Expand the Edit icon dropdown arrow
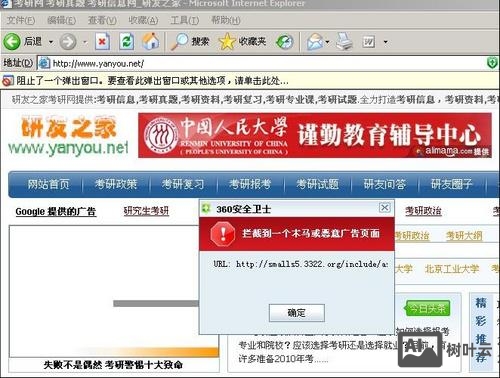Image resolution: width=500 pixels, height=378 pixels. click(x=386, y=42)
